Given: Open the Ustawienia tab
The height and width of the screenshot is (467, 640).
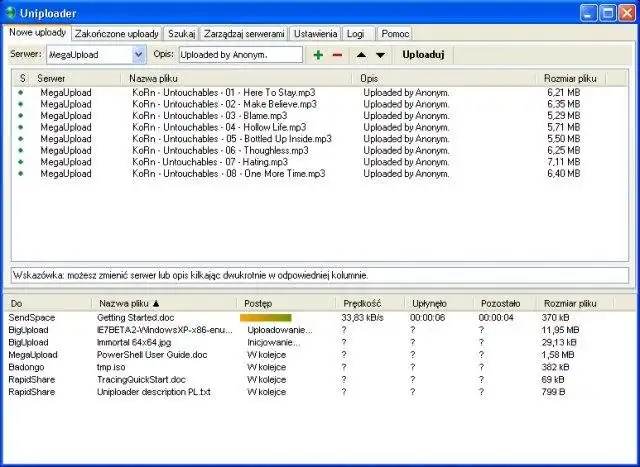Looking at the screenshot, I should pos(316,34).
